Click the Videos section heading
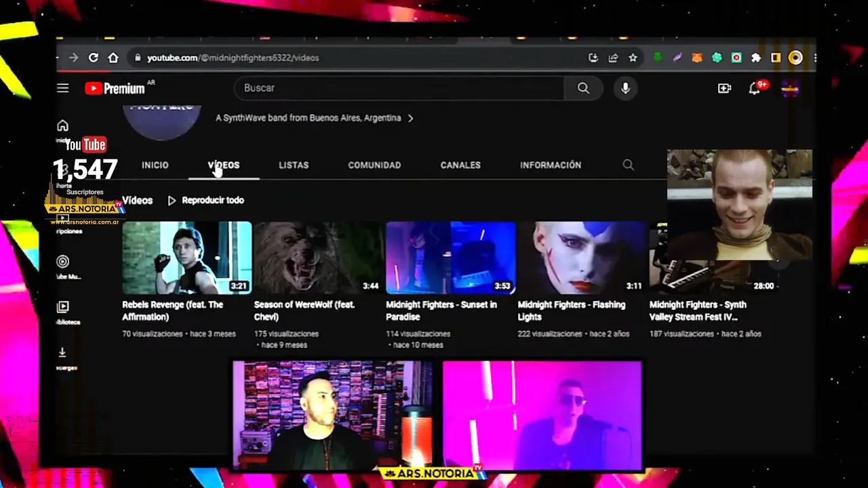This screenshot has height=488, width=868. (x=137, y=201)
